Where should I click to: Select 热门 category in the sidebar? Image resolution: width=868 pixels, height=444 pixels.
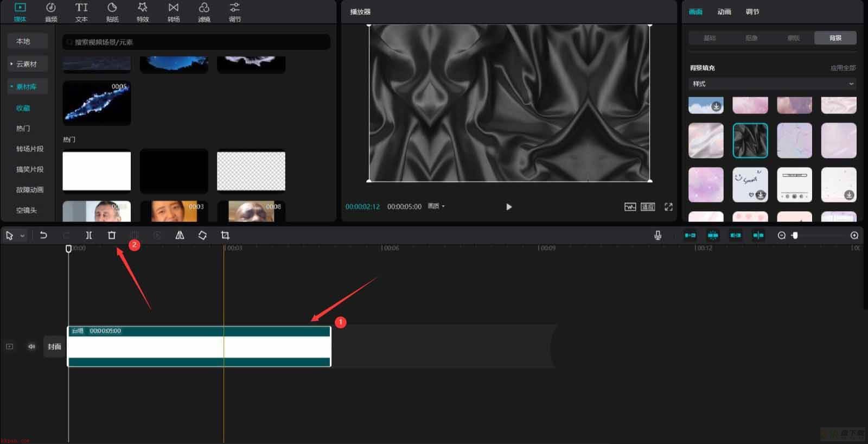[23, 129]
